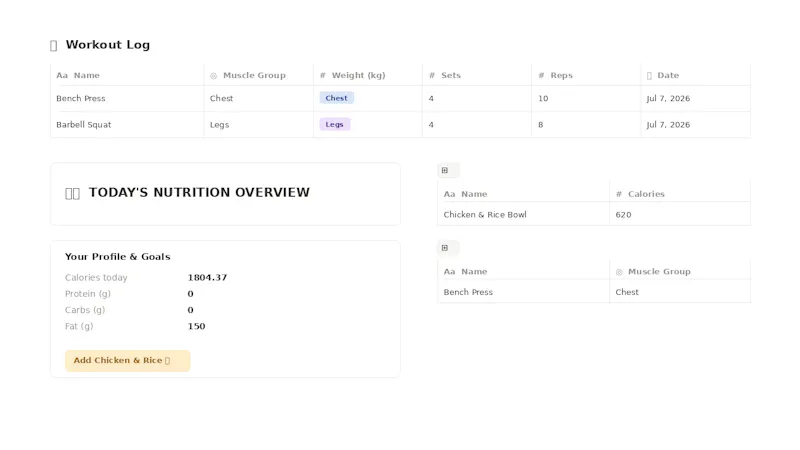This screenshot has width=800, height=450.
Task: Click the Fat (g) value 150
Action: [196, 327]
